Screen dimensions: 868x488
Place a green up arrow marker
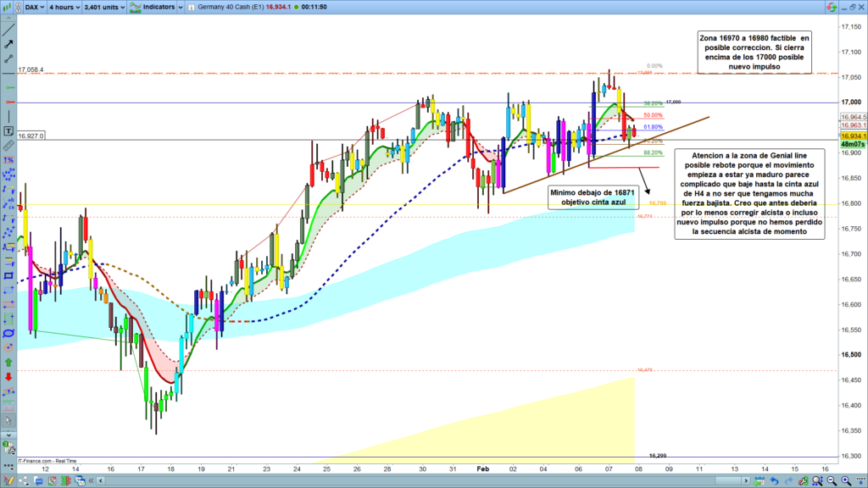coord(8,363)
